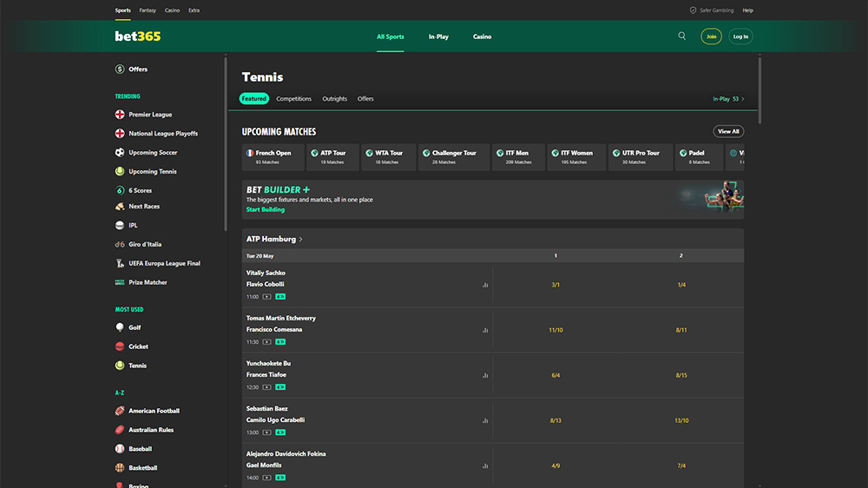Click live stream icon for 11:00 match
Screen dimensions: 868x488
point(266,297)
